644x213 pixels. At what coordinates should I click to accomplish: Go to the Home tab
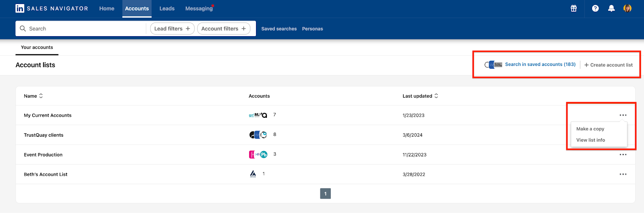coord(107,8)
